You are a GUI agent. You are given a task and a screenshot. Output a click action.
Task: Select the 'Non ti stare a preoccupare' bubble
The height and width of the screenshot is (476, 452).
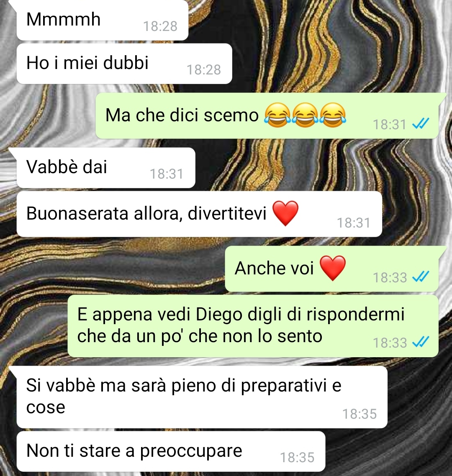pos(171,451)
